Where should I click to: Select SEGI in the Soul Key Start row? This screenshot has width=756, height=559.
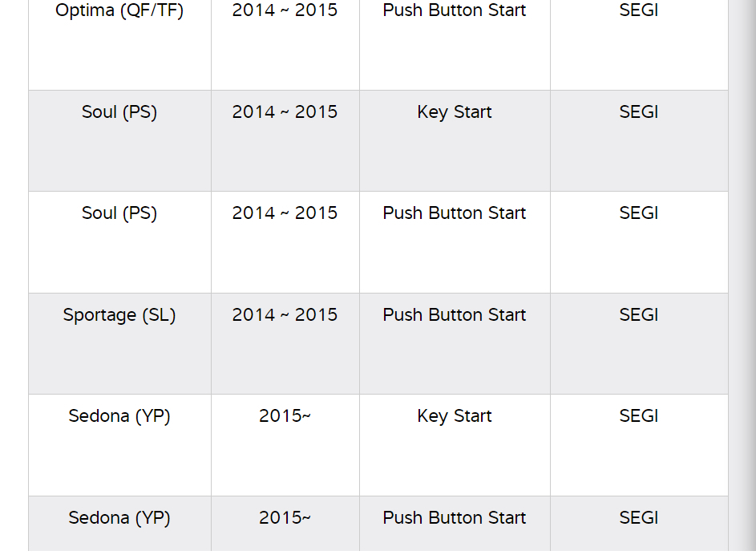(x=639, y=112)
